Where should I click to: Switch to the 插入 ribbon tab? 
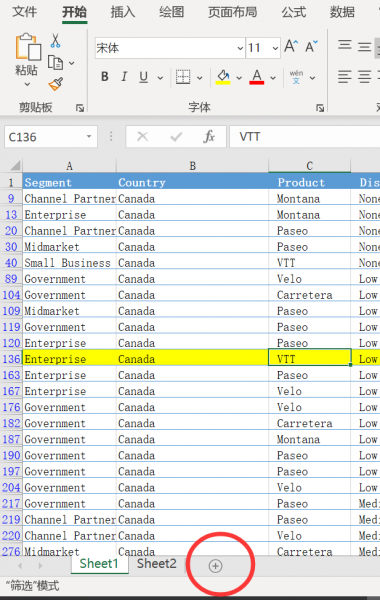click(x=123, y=12)
